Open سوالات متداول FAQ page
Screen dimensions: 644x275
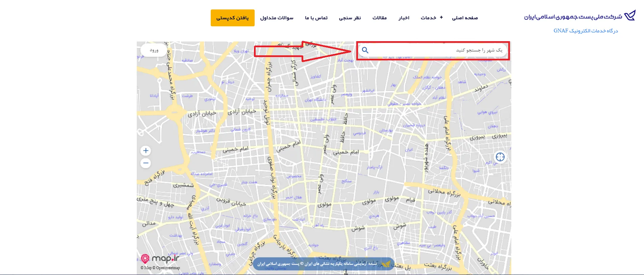pyautogui.click(x=277, y=18)
